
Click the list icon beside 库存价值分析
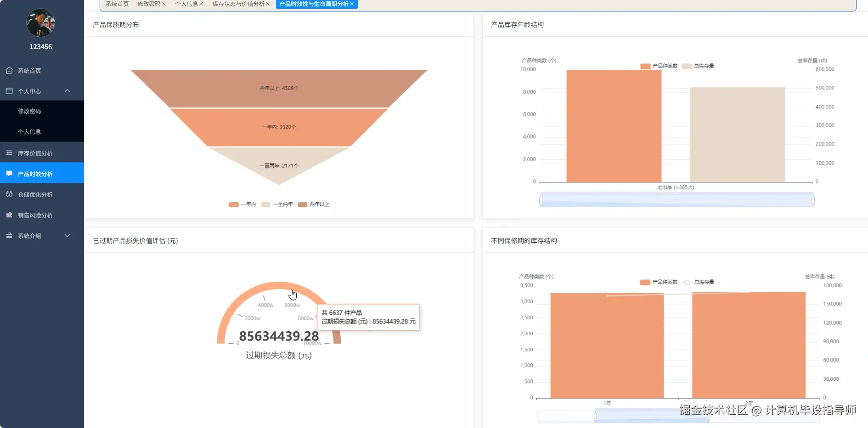9,153
